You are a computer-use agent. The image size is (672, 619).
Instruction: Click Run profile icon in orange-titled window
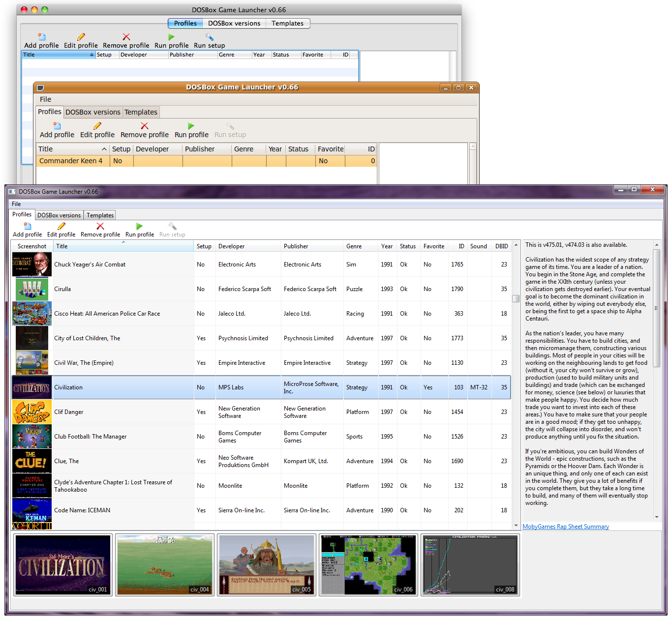pos(191,126)
